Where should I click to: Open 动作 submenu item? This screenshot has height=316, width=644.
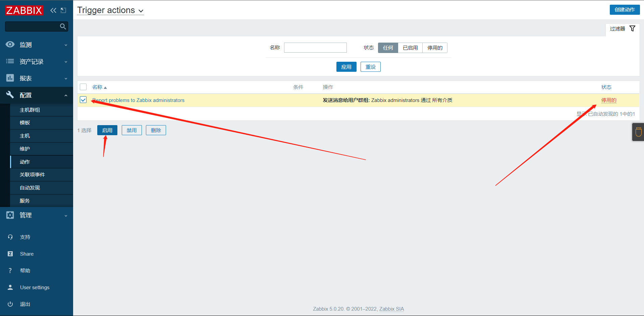click(42, 162)
